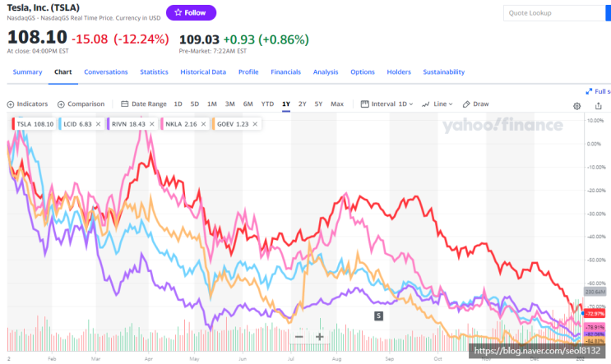The width and height of the screenshot is (611, 364).
Task: Remove LCID comparison from chart
Action: (98, 124)
